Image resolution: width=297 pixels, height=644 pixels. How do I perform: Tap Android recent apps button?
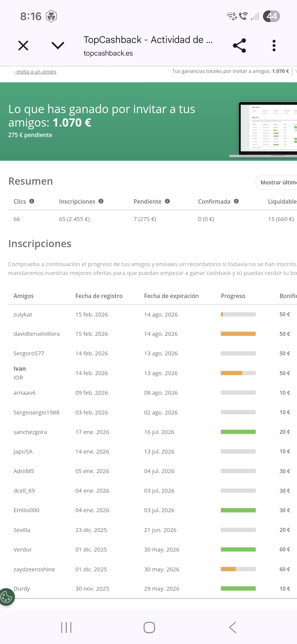pos(66,627)
